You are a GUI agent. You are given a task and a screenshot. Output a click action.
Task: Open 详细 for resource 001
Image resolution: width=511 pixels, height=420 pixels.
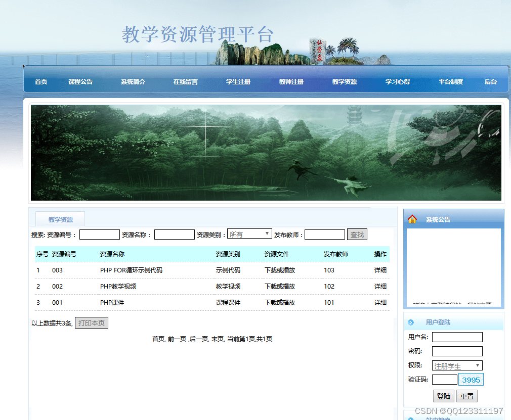380,303
